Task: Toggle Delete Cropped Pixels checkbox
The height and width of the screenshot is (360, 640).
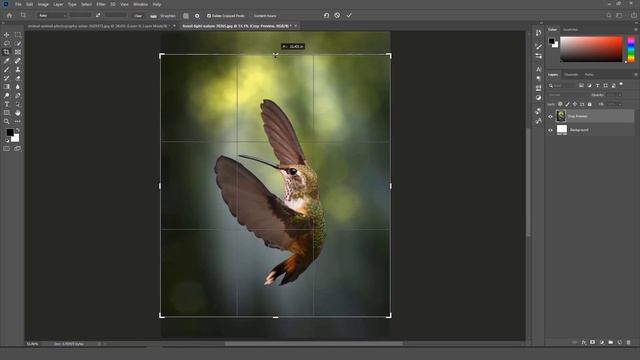Action: (209, 16)
